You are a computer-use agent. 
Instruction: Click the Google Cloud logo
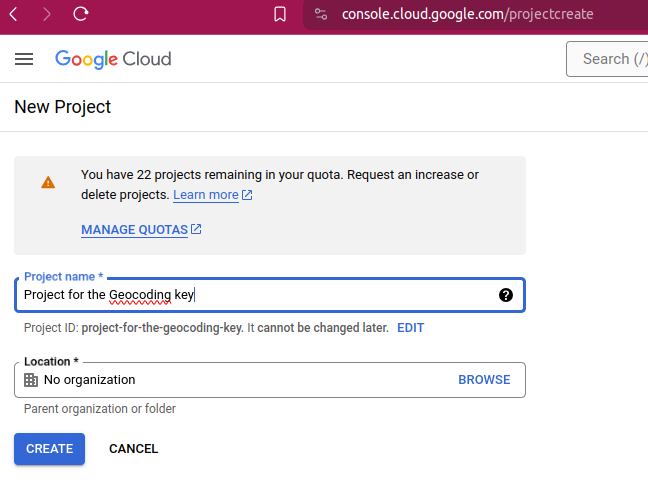(x=113, y=59)
